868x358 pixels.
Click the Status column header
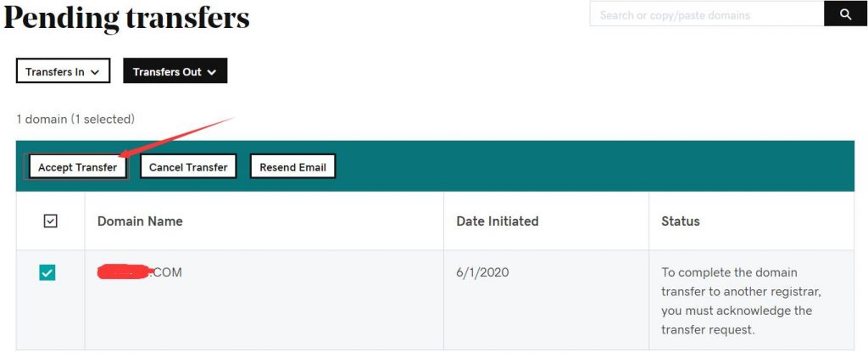681,221
